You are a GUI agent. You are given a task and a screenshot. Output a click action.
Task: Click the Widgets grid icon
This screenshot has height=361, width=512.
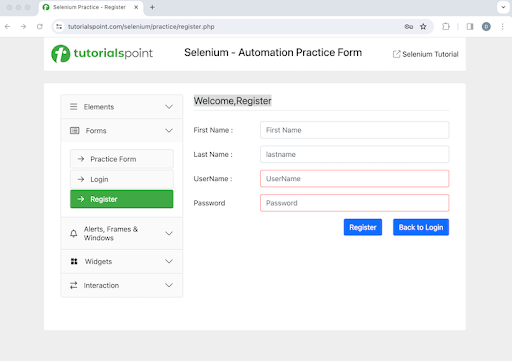click(x=74, y=261)
